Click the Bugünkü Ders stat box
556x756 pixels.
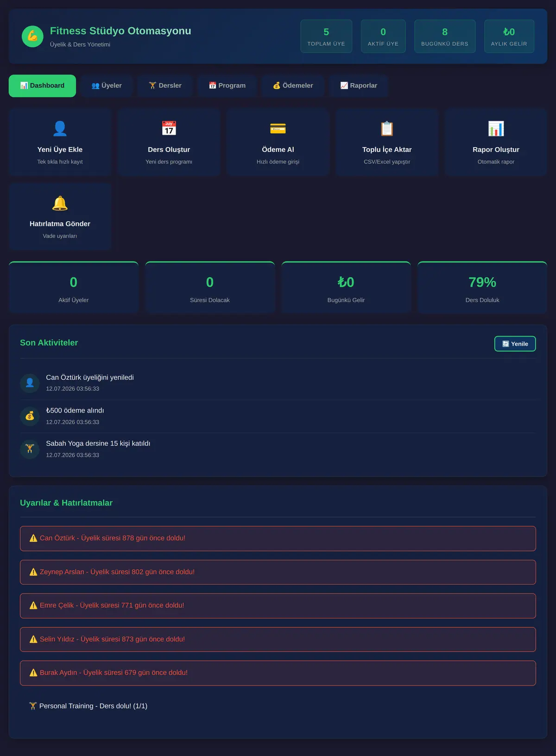tap(445, 36)
